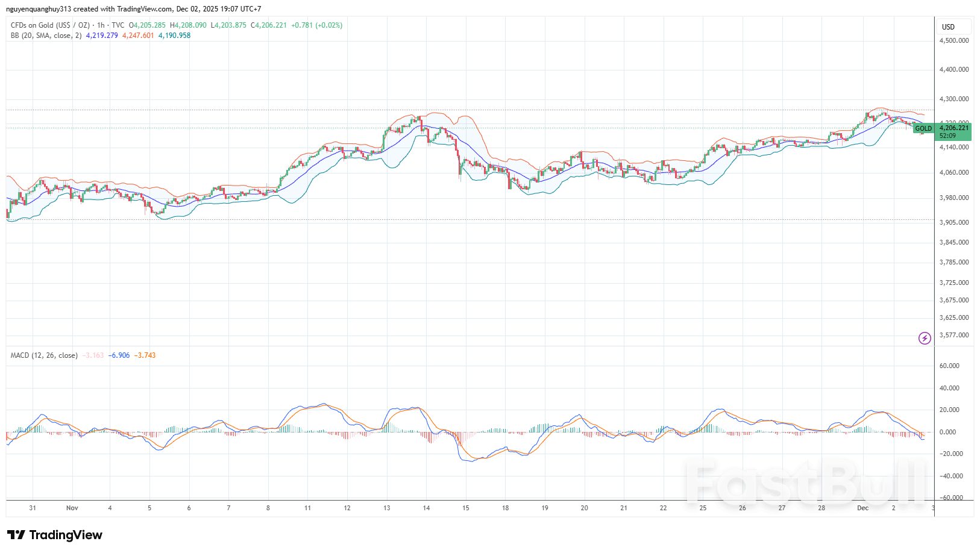Click the CFDs on Gold symbol title
Image resolution: width=980 pixels, height=553 pixels.
click(50, 25)
